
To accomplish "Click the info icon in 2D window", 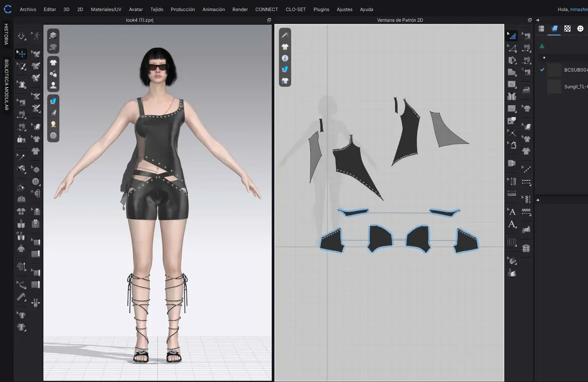I will click(x=285, y=58).
